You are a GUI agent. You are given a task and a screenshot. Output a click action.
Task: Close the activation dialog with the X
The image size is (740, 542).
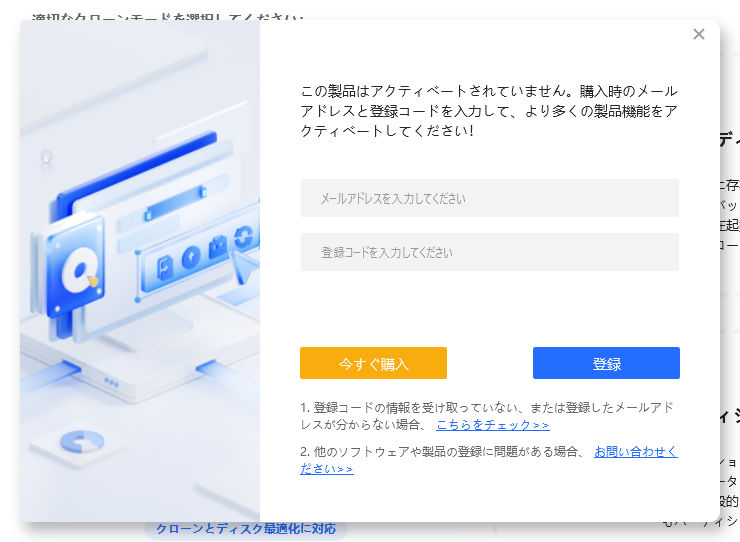pos(699,34)
